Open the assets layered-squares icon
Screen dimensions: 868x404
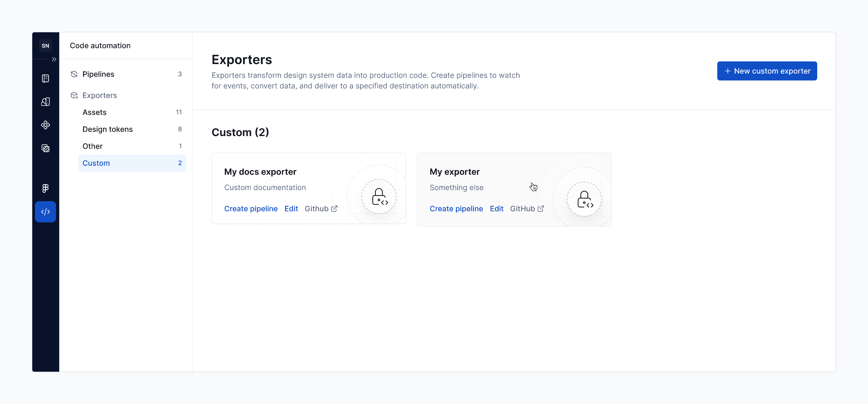[x=45, y=148]
